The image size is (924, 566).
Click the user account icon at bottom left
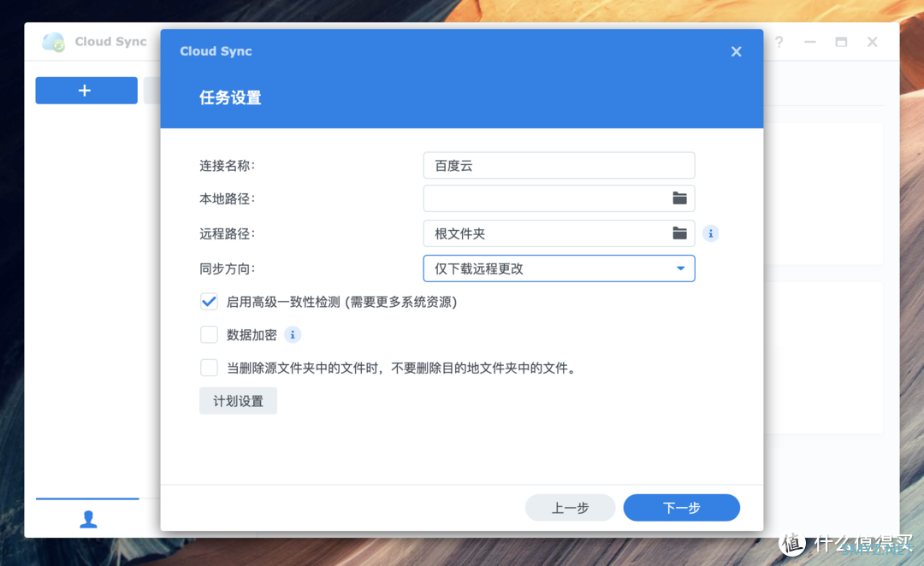coord(88,519)
